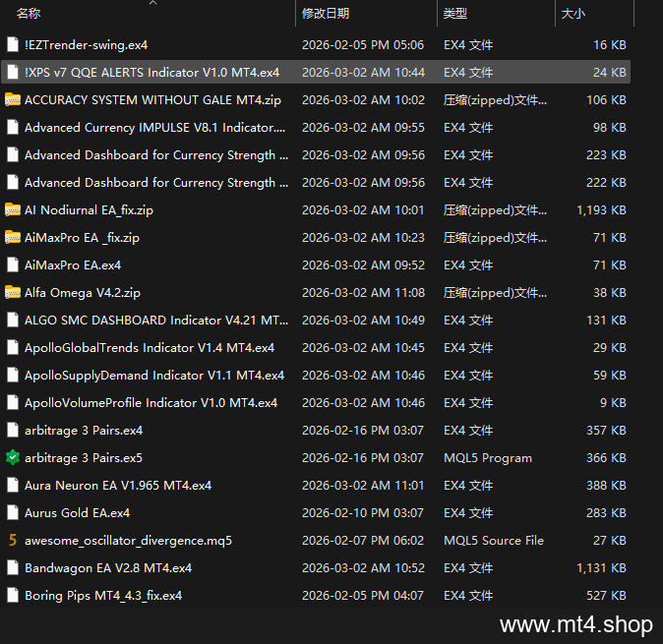Click the file icon of !XPS v7 QQE ALERTS
Image resolution: width=663 pixels, height=644 pixels.
point(13,72)
